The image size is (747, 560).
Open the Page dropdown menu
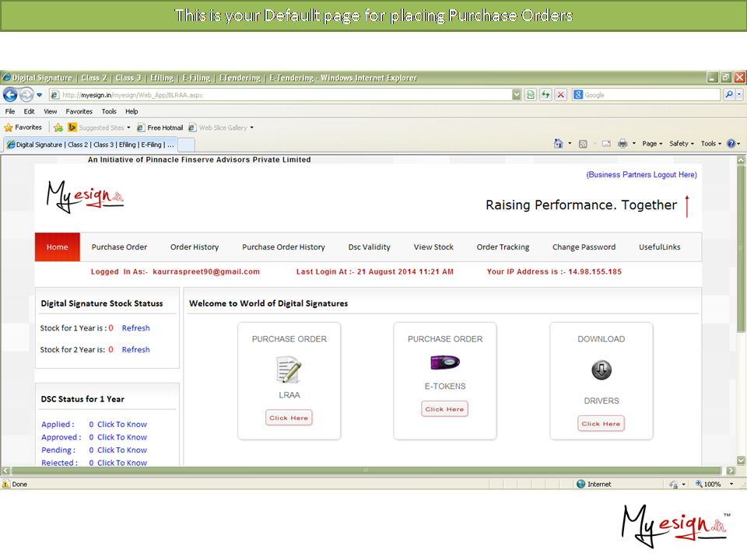[x=652, y=144]
